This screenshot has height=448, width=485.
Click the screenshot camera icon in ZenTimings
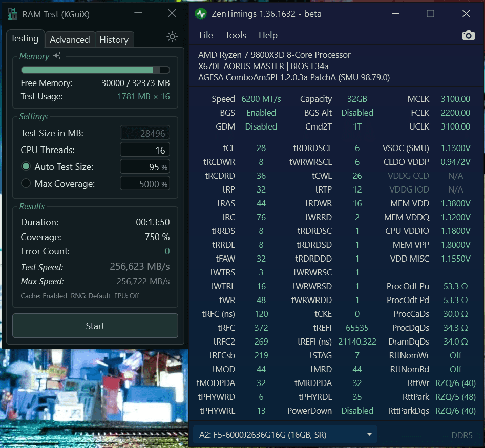tap(468, 35)
